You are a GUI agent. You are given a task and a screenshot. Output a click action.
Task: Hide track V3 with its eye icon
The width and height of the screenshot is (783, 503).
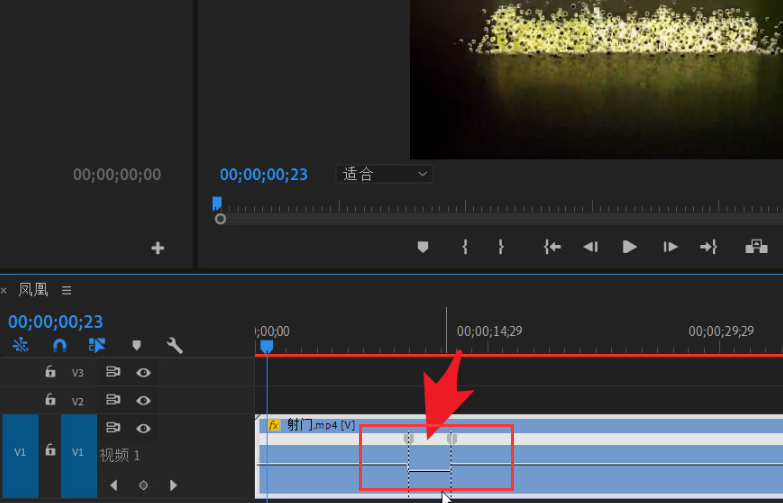coord(143,373)
